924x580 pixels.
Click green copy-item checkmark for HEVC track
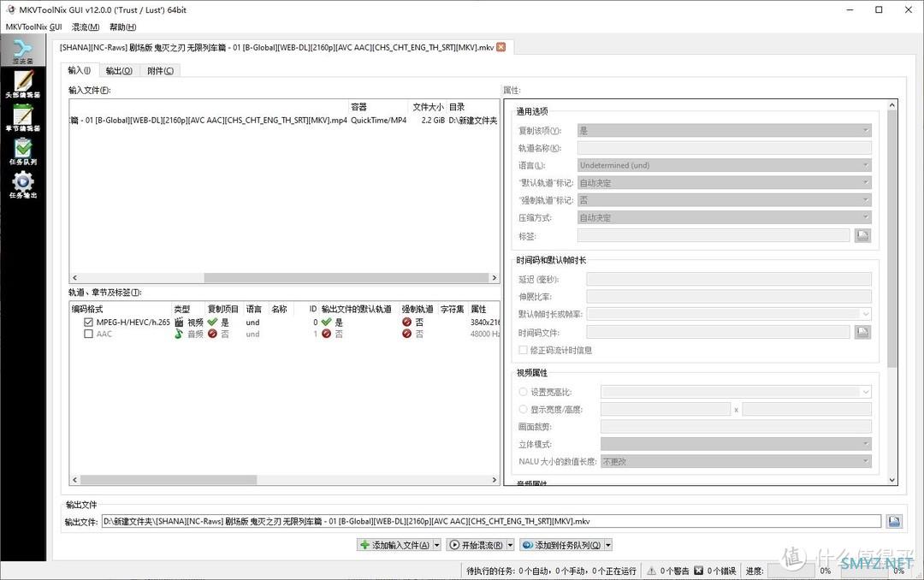tap(213, 323)
